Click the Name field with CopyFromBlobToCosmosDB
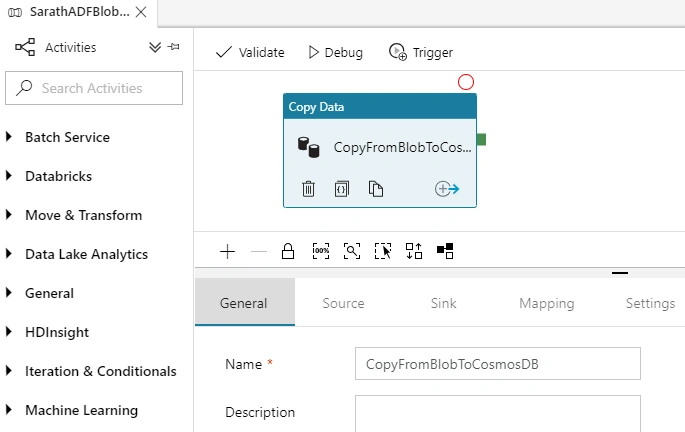This screenshot has height=432, width=685. click(x=498, y=363)
